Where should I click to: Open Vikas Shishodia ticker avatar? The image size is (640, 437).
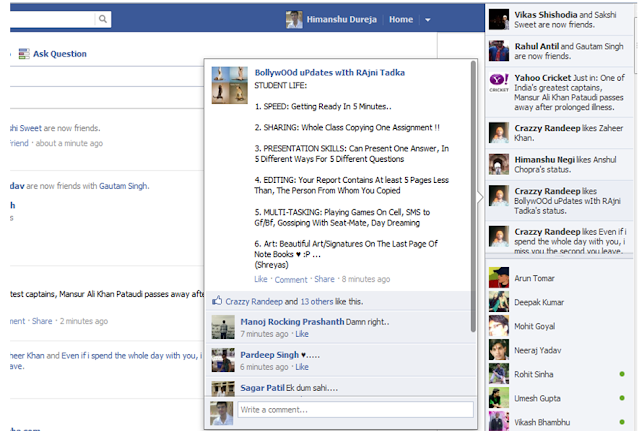499,19
